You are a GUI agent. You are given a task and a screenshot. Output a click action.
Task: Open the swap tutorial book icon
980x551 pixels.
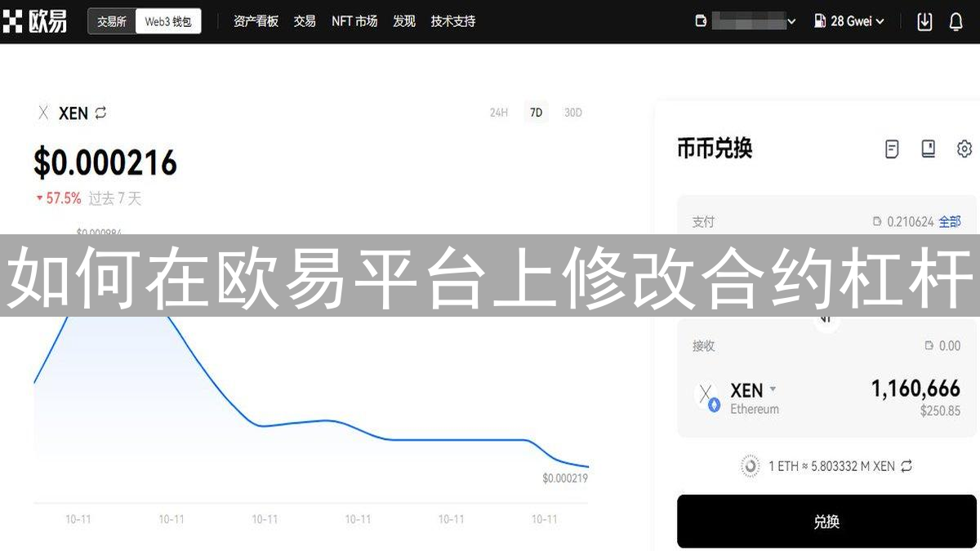point(928,149)
